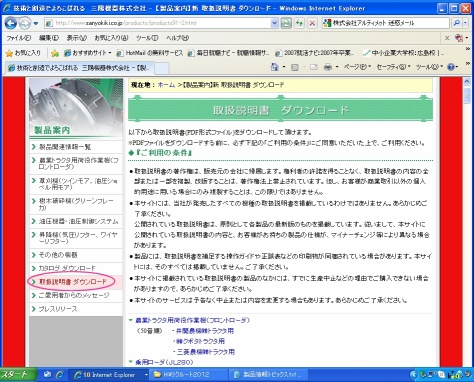Select the 三陽機器株式会社 browser tab
This screenshot has width=474, height=382.
79,68
